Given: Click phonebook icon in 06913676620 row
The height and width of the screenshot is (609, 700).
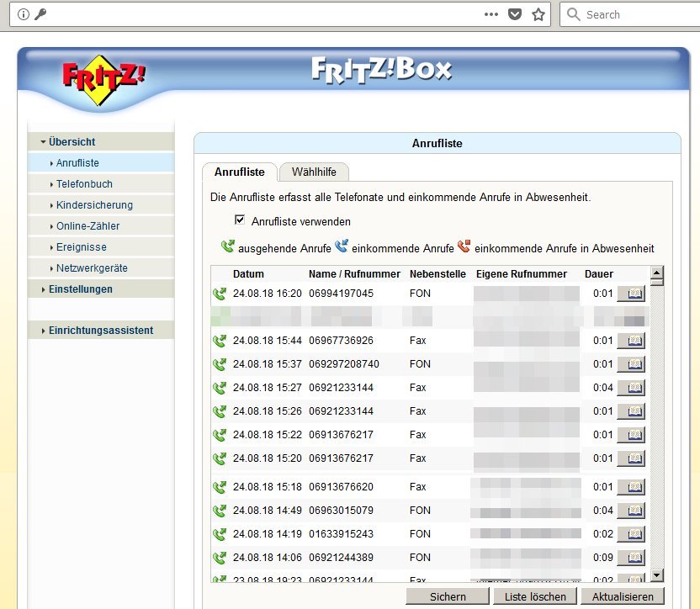Looking at the screenshot, I should [631, 487].
